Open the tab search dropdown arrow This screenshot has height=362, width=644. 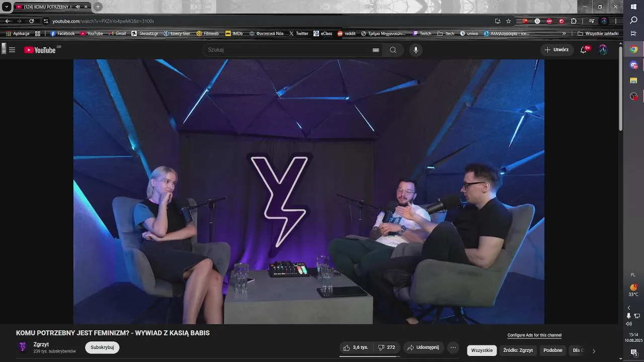click(7, 7)
